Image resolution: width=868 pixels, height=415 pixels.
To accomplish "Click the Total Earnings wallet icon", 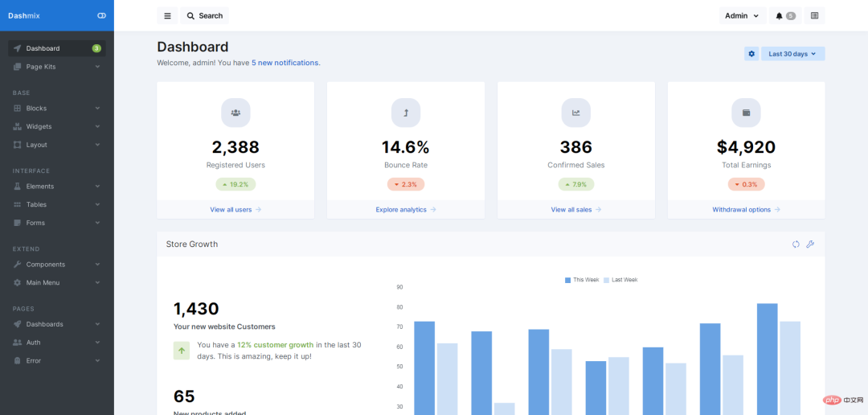I will [746, 113].
